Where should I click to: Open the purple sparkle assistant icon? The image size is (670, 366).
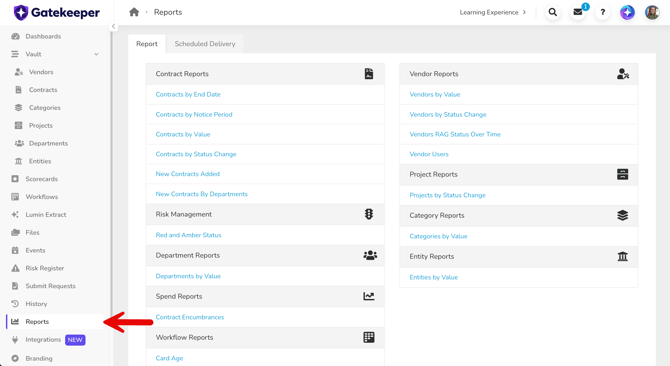[627, 12]
